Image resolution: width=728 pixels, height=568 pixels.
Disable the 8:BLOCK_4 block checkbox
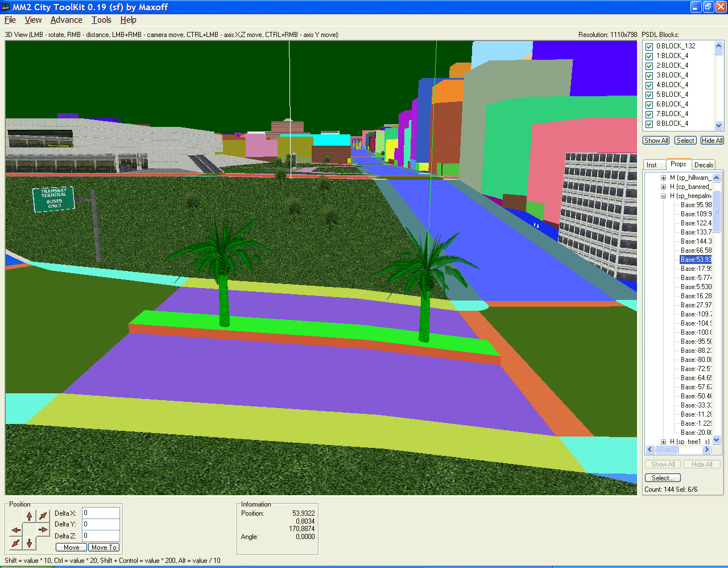[649, 124]
